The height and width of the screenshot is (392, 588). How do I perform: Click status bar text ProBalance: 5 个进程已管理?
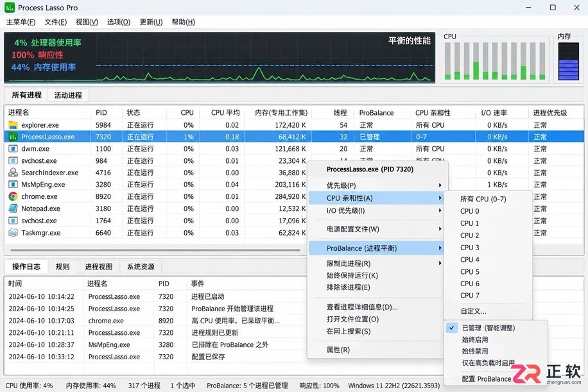[247, 386]
